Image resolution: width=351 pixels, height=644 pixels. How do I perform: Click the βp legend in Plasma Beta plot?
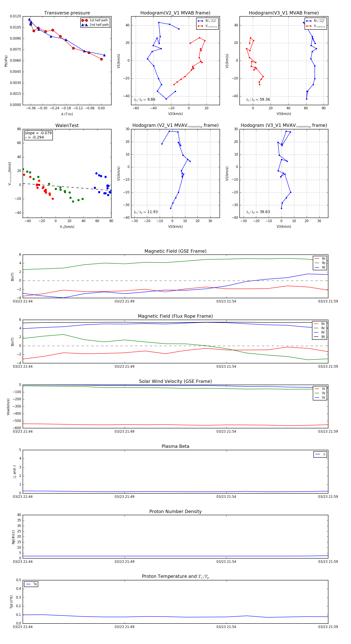(320, 454)
